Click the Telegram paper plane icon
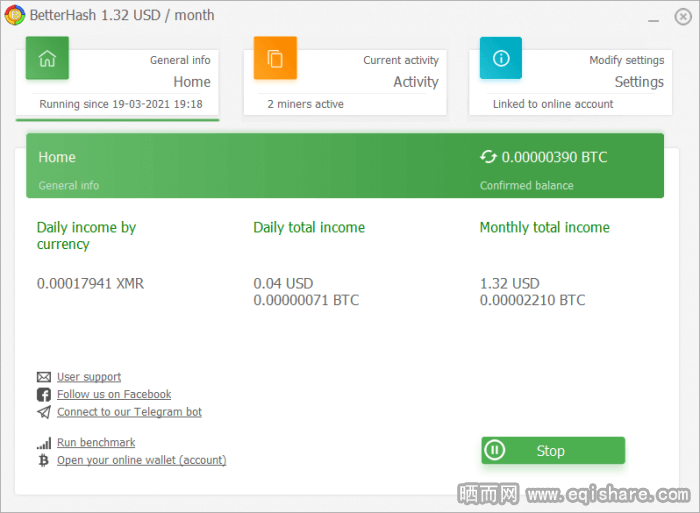 click(x=44, y=412)
